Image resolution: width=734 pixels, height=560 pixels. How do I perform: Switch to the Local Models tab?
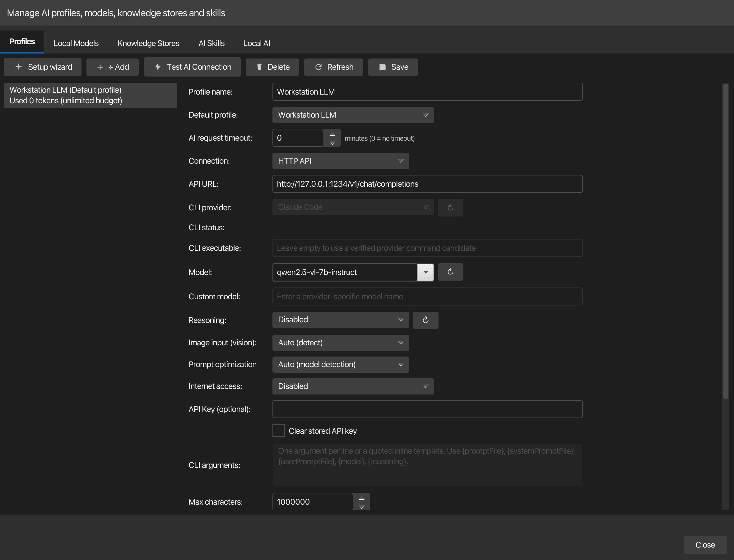coord(76,43)
